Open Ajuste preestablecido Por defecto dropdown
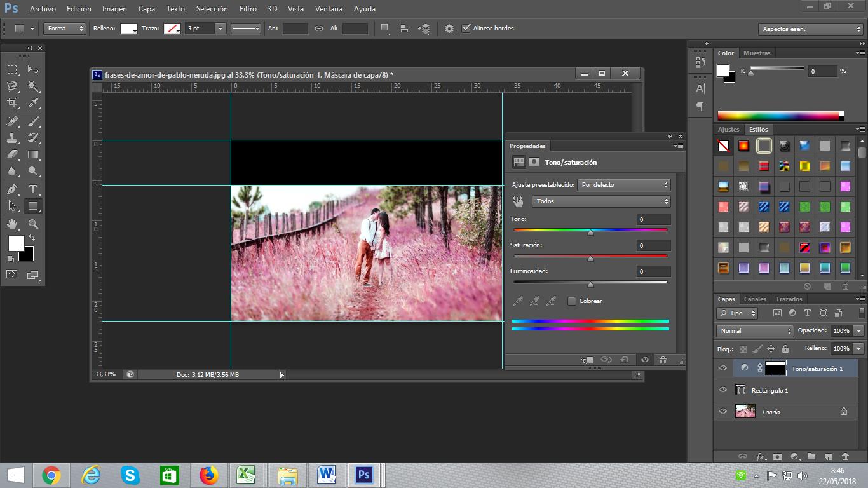Screen dimensions: 868x488 tap(624, 185)
